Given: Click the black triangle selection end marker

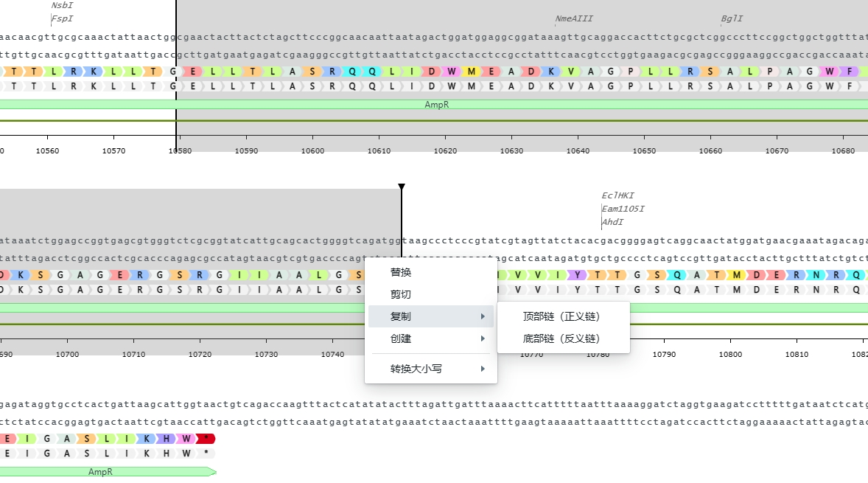Looking at the screenshot, I should pyautogui.click(x=402, y=187).
